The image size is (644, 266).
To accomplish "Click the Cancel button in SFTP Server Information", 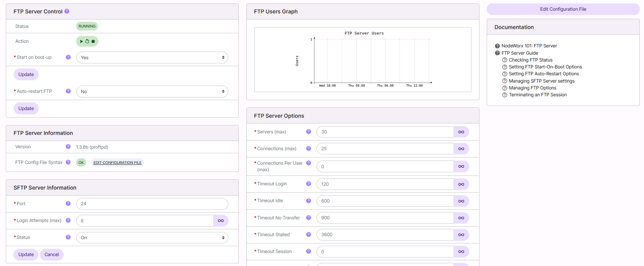I will (x=52, y=255).
